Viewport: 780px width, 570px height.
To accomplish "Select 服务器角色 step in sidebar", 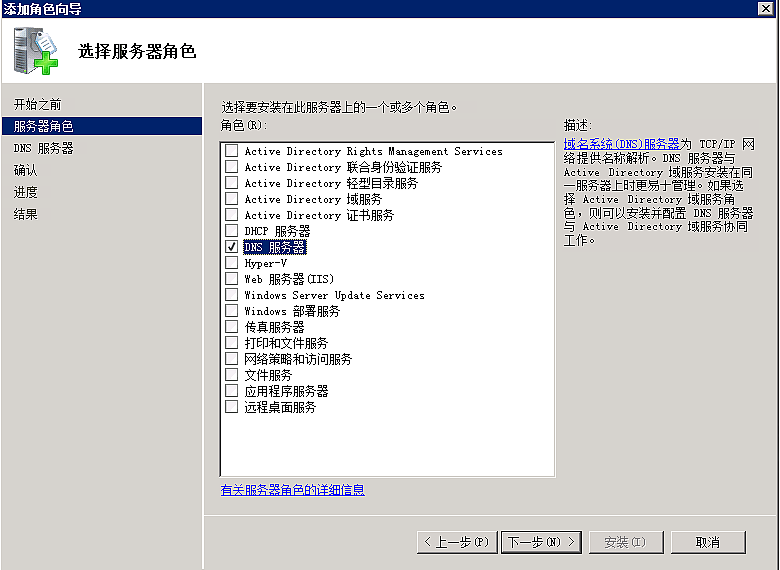I will click(43, 126).
